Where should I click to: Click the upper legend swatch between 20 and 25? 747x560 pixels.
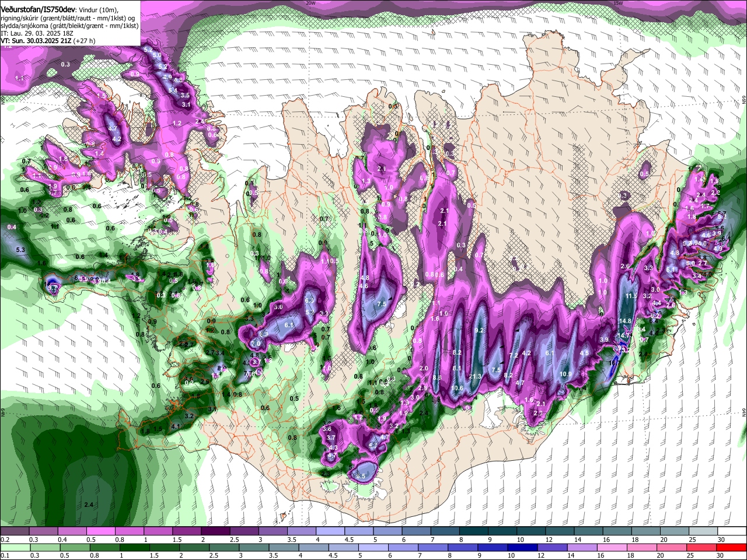click(x=675, y=531)
